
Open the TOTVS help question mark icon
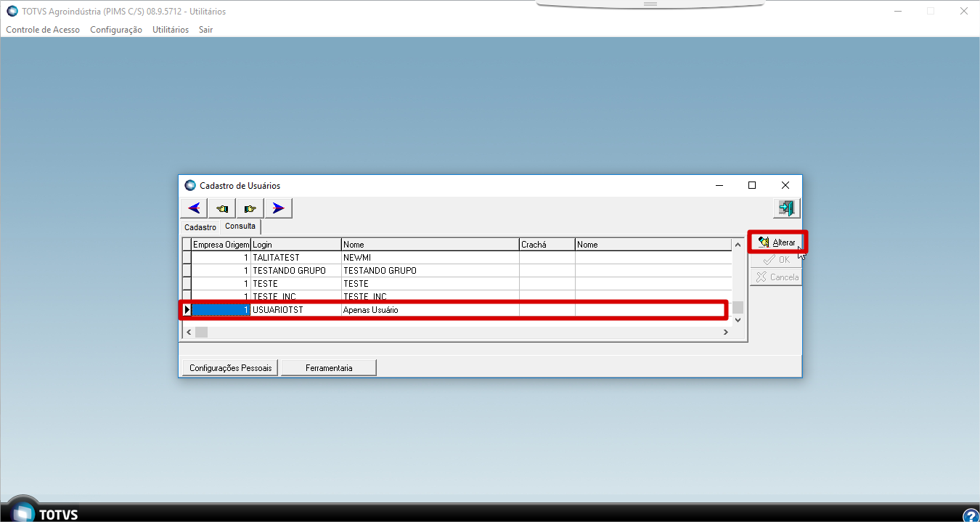(971, 515)
